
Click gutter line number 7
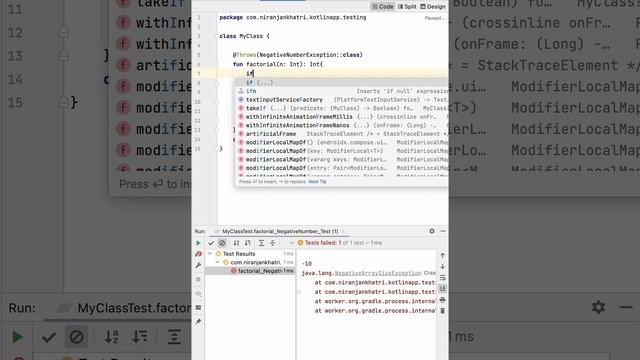pyautogui.click(x=199, y=73)
